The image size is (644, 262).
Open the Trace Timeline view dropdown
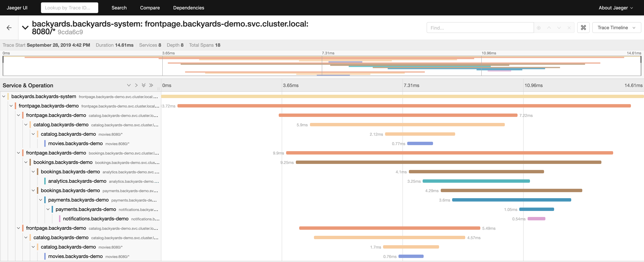point(616,28)
